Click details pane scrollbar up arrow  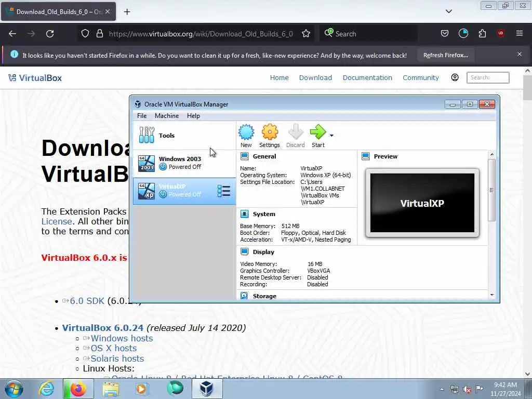click(492, 155)
